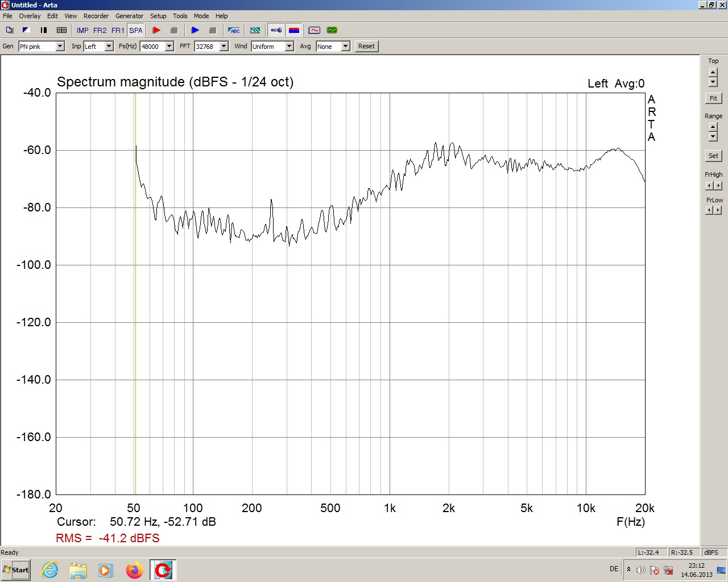The height and width of the screenshot is (582, 728).
Task: Open the Wnd window type dropdown
Action: 289,47
